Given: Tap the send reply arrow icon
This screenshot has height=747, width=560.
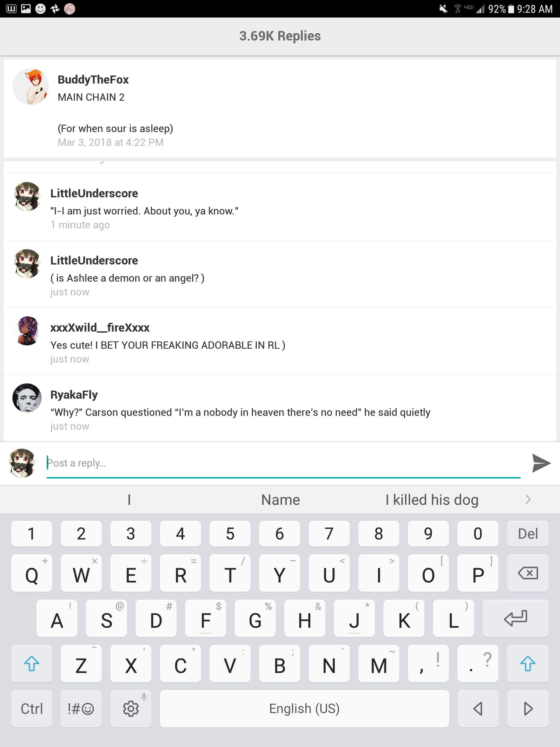Looking at the screenshot, I should click(541, 463).
